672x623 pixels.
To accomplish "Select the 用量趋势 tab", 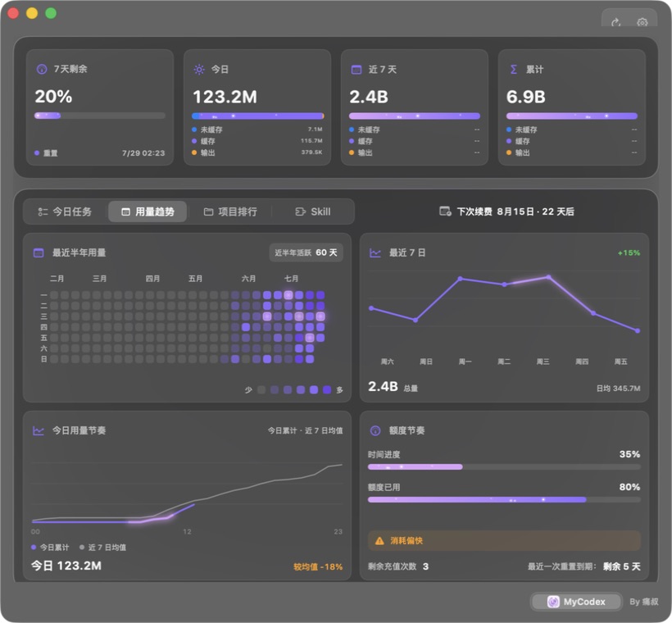I will click(148, 211).
